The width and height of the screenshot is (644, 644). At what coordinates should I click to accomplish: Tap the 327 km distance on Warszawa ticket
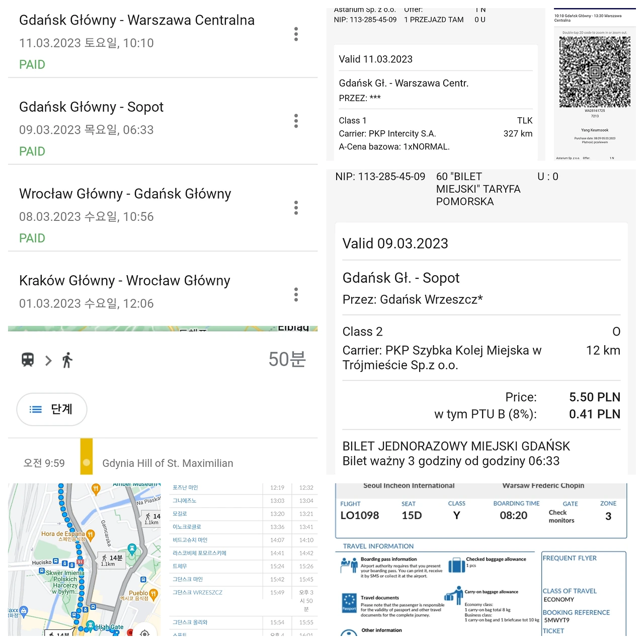point(518,133)
